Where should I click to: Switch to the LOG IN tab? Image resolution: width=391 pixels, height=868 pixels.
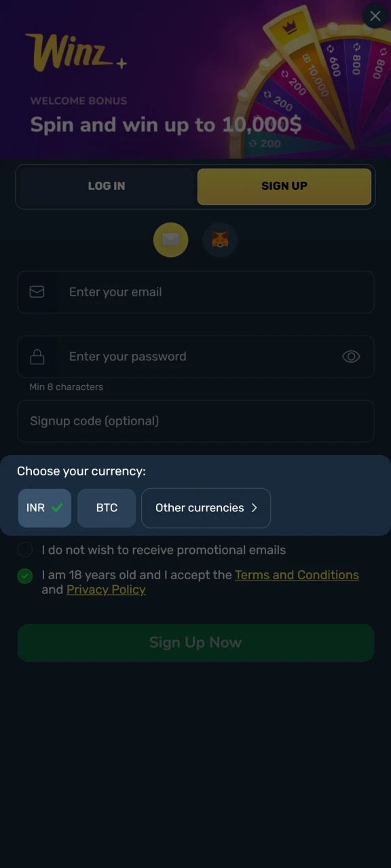tap(107, 185)
